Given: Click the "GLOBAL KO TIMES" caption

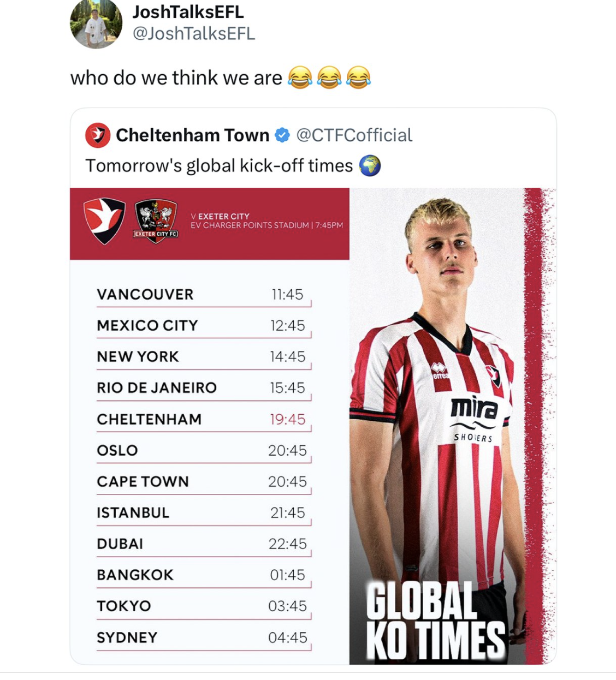Looking at the screenshot, I should pyautogui.click(x=435, y=622).
